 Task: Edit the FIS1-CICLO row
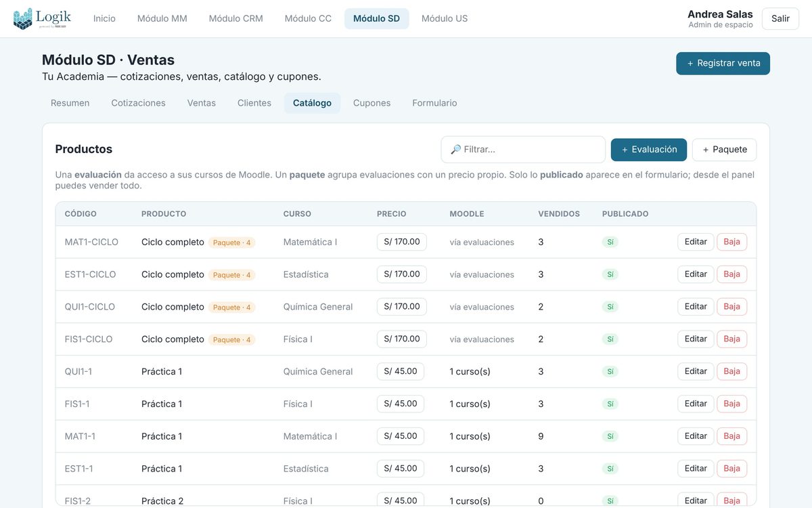click(x=696, y=339)
